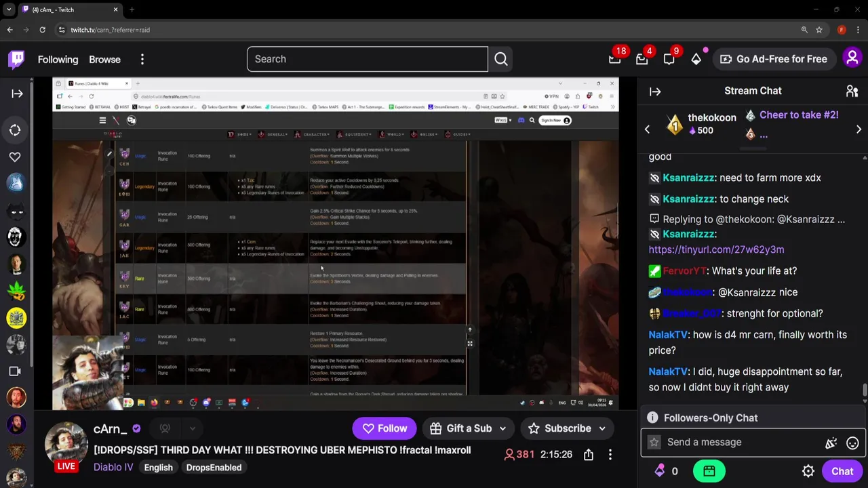Open channel points rewards green button
The height and width of the screenshot is (488, 868).
click(709, 471)
